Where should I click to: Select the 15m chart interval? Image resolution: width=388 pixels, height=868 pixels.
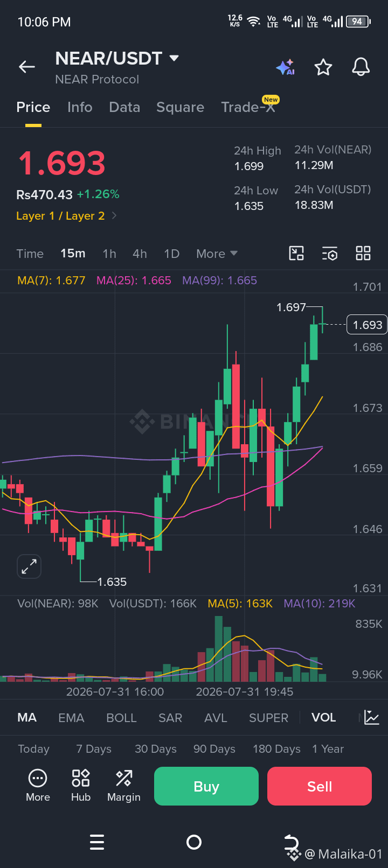point(73,254)
